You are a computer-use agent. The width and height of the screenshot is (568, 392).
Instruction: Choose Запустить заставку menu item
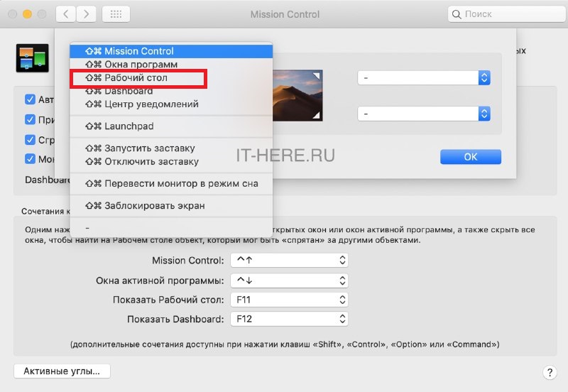(x=171, y=148)
